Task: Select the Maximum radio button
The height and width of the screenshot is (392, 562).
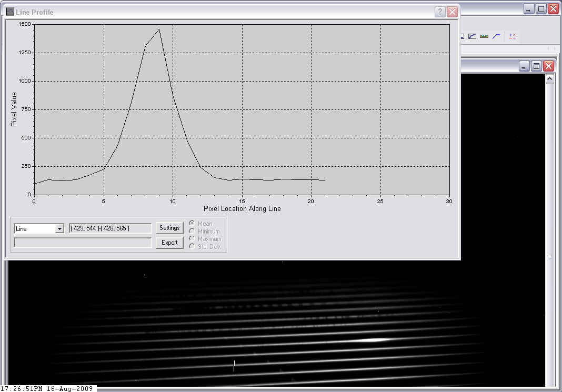Action: (x=193, y=238)
